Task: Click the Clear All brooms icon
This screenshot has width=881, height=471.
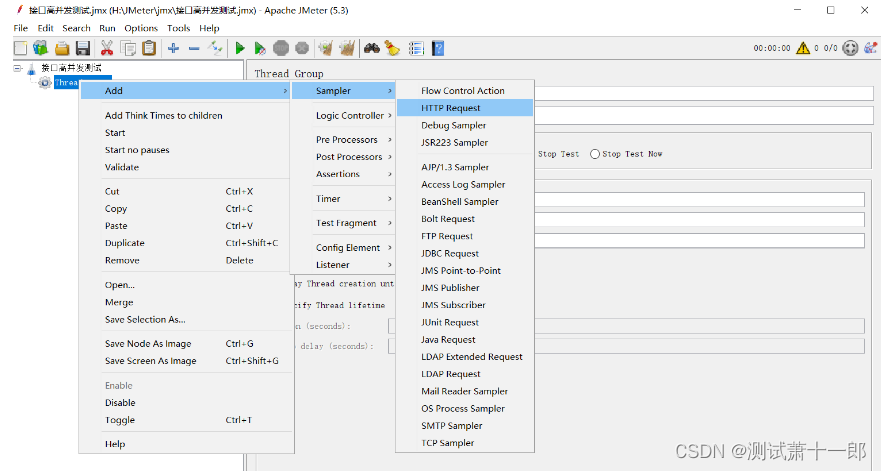Action: point(347,48)
